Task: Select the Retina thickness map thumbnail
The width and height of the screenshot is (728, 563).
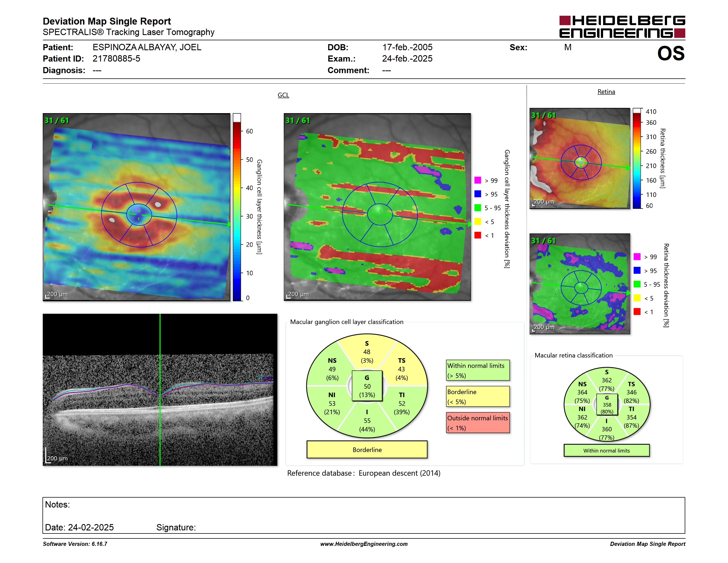Action: [580, 158]
